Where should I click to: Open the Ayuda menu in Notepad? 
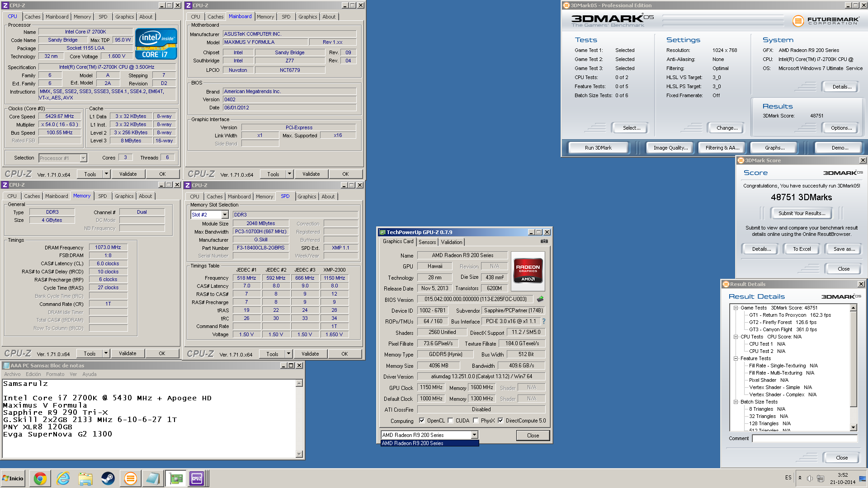click(x=90, y=374)
